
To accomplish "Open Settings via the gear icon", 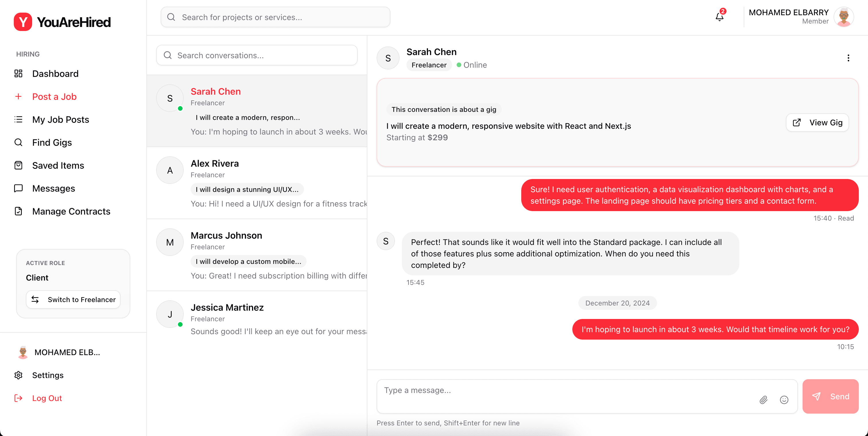I will [x=18, y=375].
